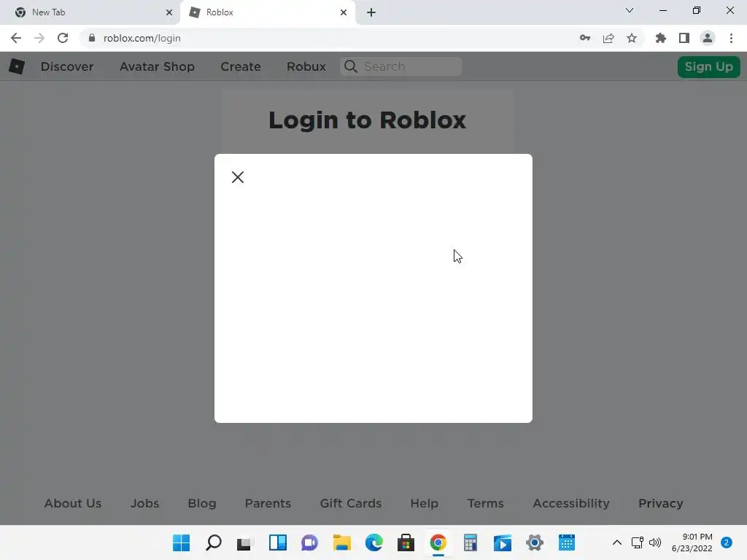The height and width of the screenshot is (560, 747).
Task: Open Task View on the taskbar
Action: pyautogui.click(x=245, y=542)
